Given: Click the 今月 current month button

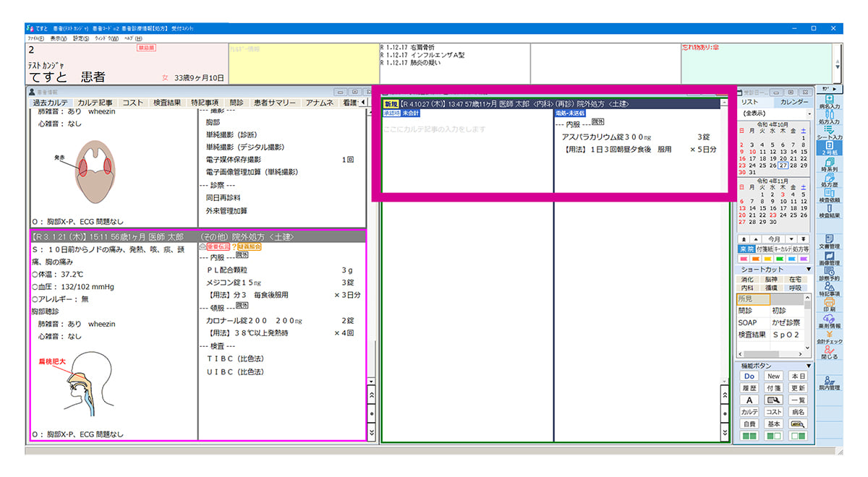Looking at the screenshot, I should [774, 239].
